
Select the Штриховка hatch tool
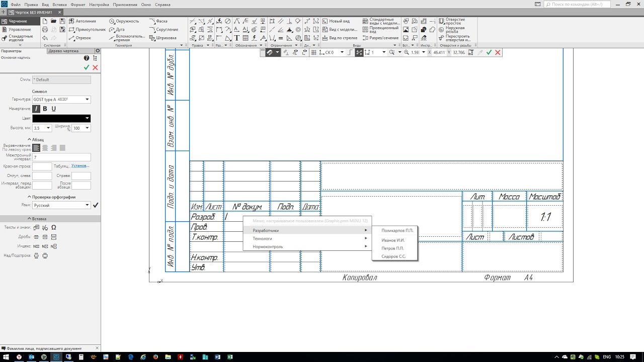point(163,38)
